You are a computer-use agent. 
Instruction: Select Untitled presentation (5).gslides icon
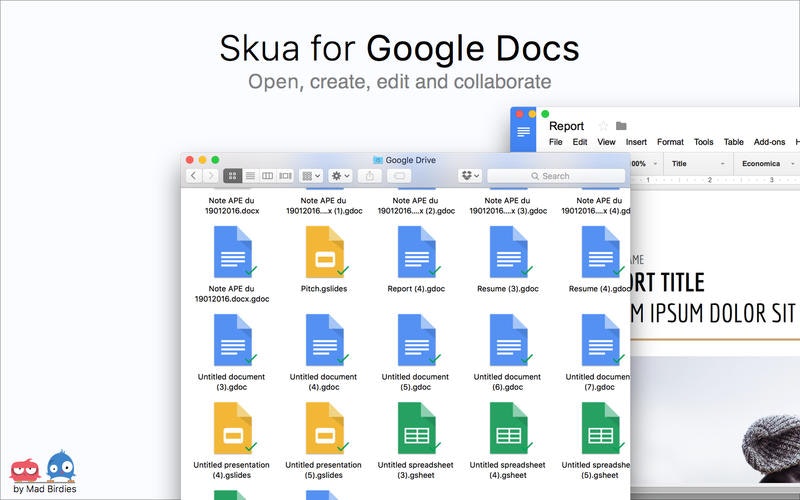324,429
